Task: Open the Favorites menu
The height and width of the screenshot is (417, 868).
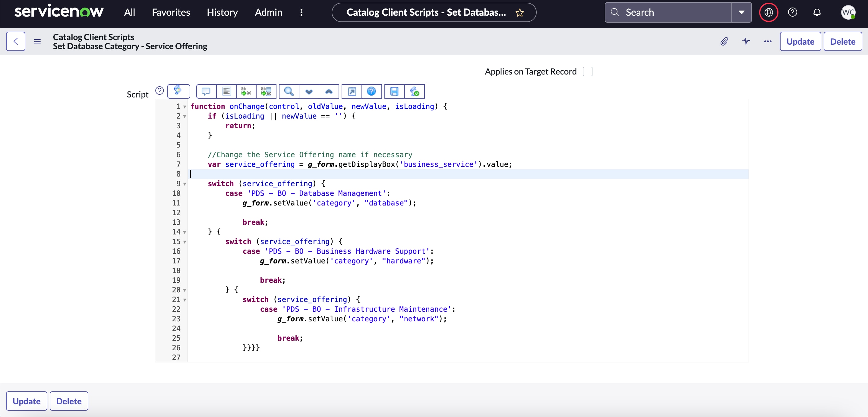Action: tap(171, 12)
